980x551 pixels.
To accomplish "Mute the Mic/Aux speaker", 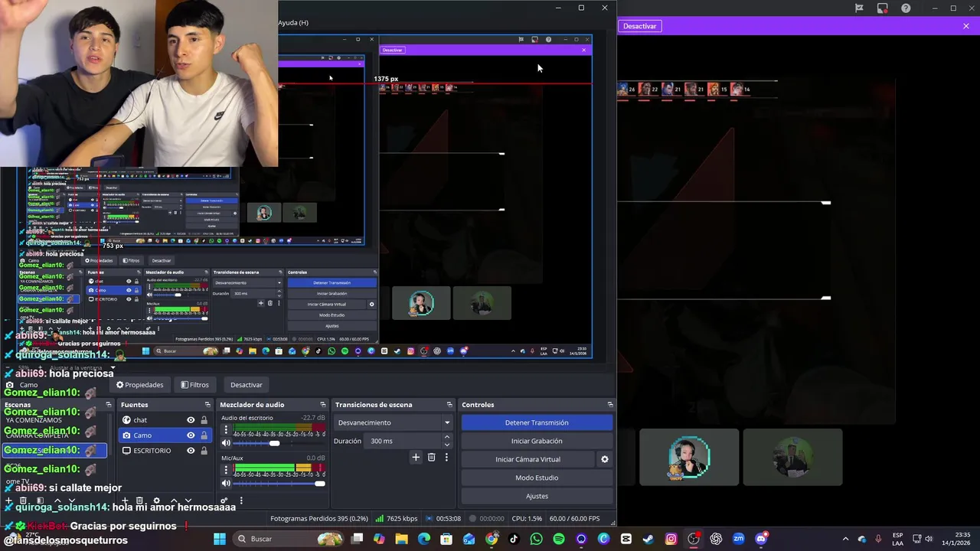I will pyautogui.click(x=226, y=483).
